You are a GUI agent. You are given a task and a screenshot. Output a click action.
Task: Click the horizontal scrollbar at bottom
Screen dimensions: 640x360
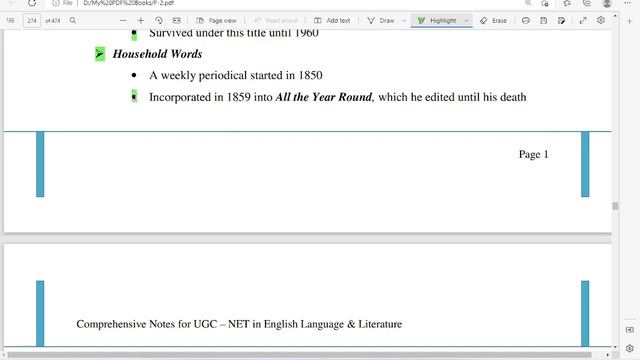299,355
